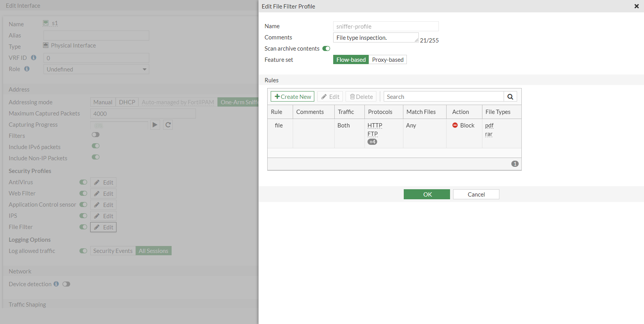Toggle Scan archive contents switch
644x324 pixels.
(326, 48)
